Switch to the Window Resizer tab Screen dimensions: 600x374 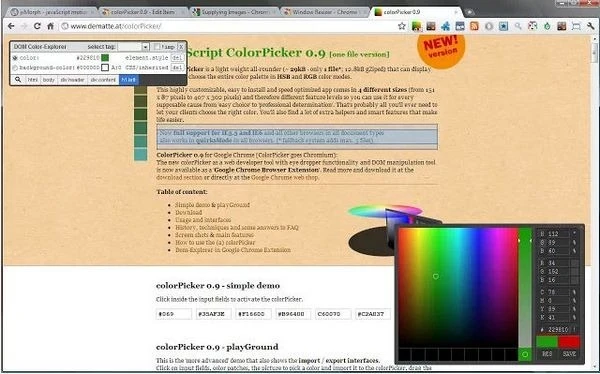(325, 12)
